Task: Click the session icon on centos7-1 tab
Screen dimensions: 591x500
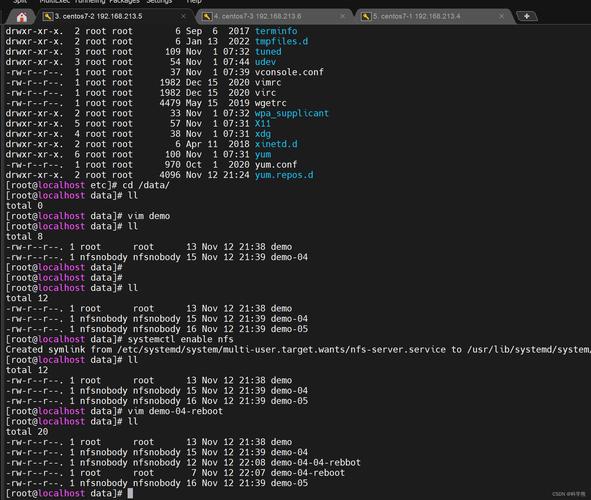Action: click(366, 16)
